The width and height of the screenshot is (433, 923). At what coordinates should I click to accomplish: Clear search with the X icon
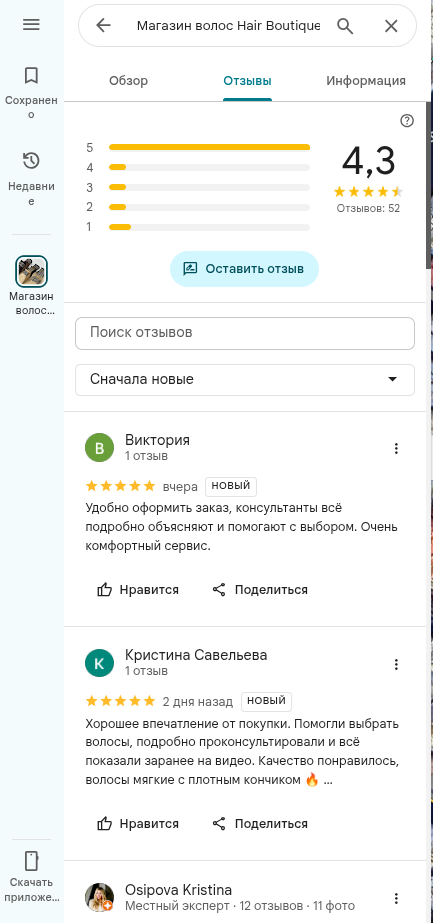(391, 26)
